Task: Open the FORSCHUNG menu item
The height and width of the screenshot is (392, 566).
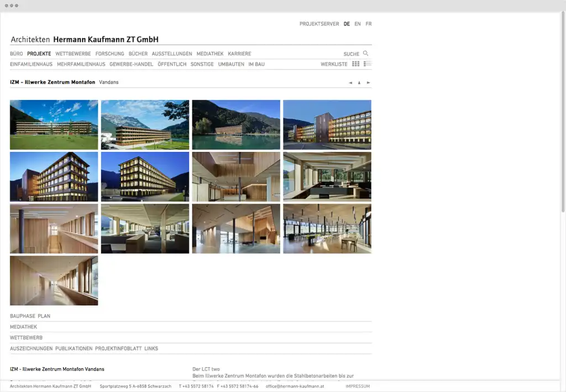Action: [x=109, y=54]
